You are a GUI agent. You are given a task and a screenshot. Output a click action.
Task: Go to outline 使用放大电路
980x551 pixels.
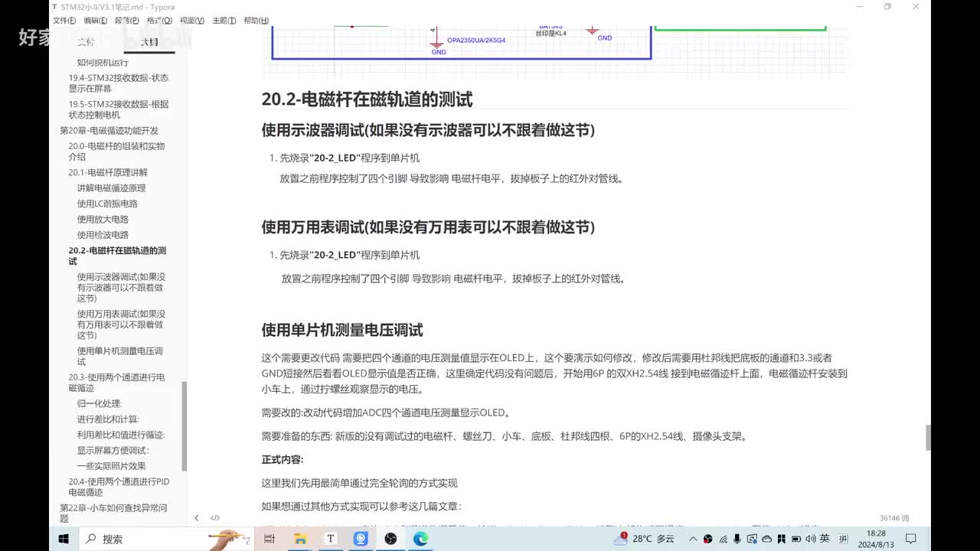pyautogui.click(x=103, y=220)
